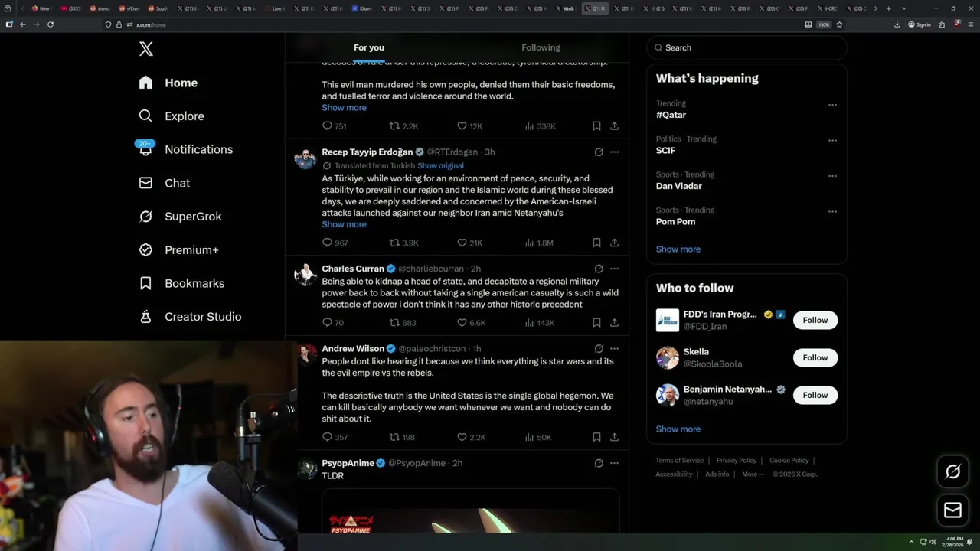Click the X logo in sidebar
This screenshot has width=980, height=551.
click(x=146, y=49)
